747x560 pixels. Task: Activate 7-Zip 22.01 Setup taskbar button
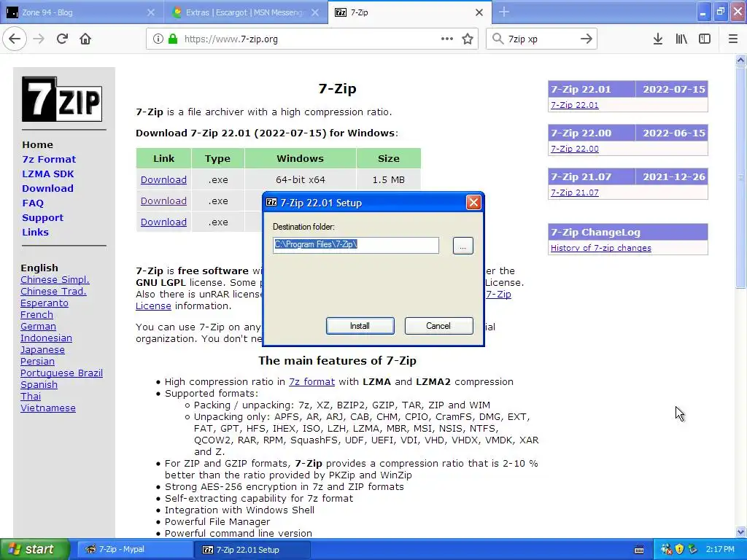pos(252,550)
